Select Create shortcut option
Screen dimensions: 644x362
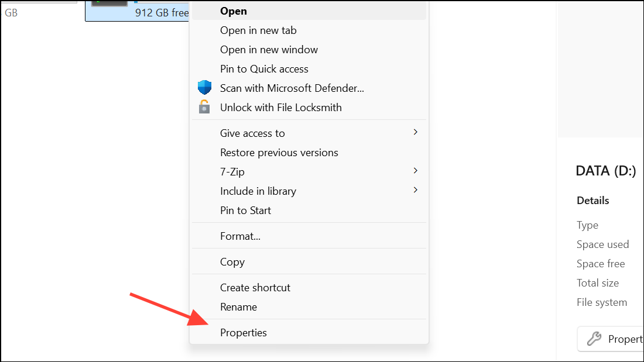(x=309, y=288)
